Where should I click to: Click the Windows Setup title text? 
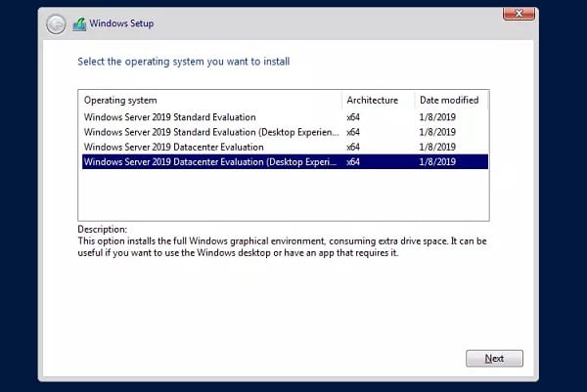(122, 23)
